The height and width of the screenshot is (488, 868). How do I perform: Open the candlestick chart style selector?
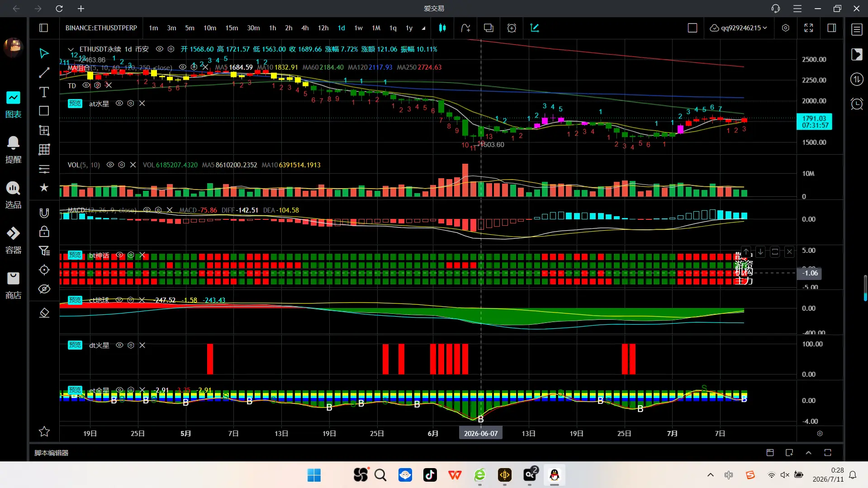(x=442, y=28)
